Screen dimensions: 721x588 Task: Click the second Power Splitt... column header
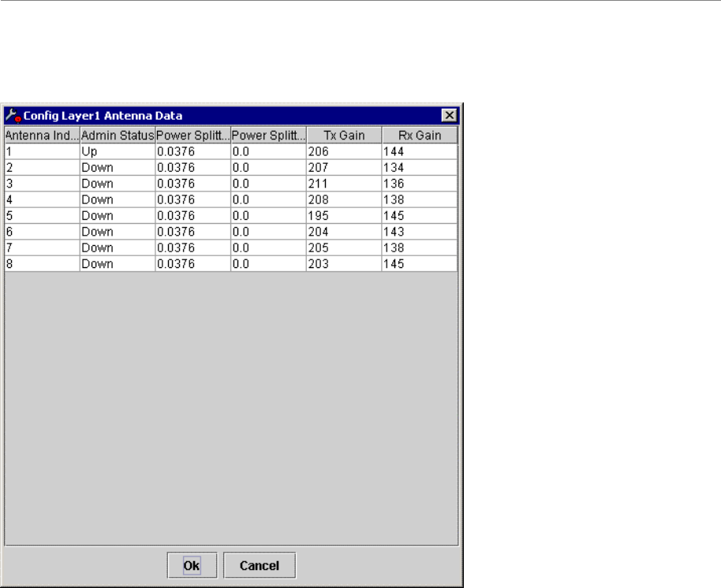click(268, 135)
